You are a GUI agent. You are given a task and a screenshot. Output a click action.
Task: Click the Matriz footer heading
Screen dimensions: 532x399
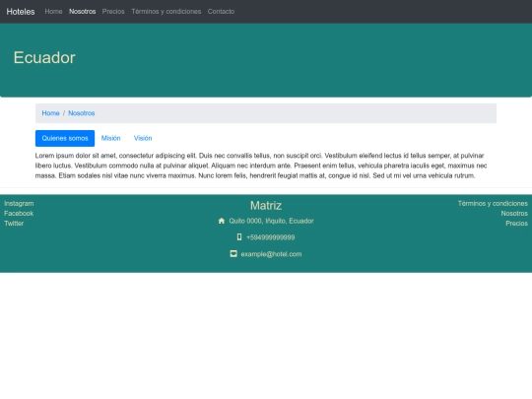point(266,206)
